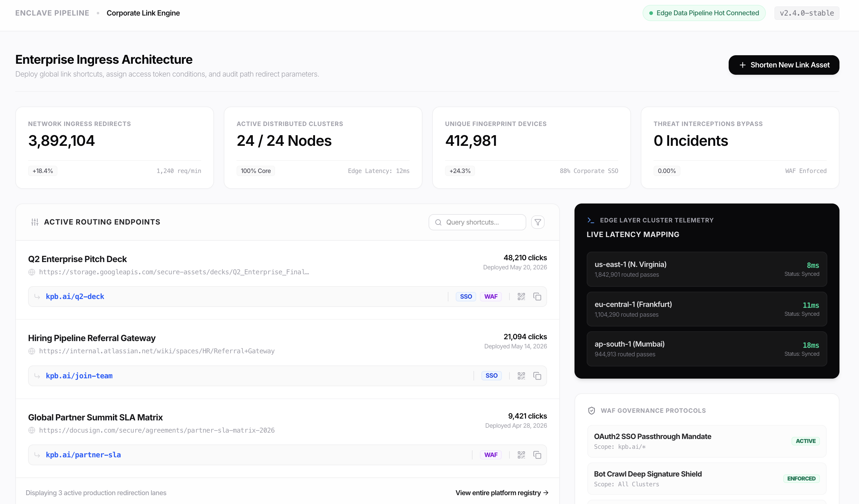Select Corporate Link Engine breadcrumb

[x=143, y=13]
